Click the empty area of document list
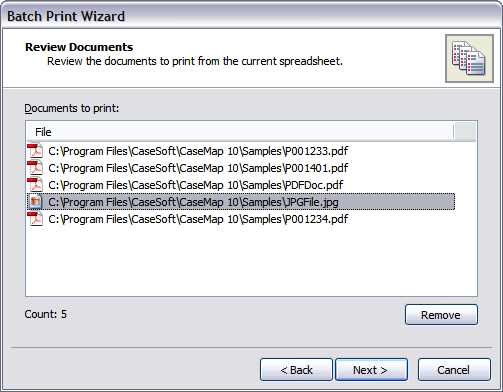 pos(251,262)
